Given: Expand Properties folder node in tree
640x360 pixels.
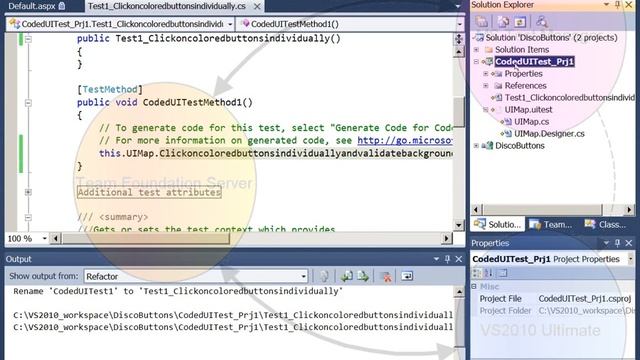Looking at the screenshot, I should (x=486, y=74).
